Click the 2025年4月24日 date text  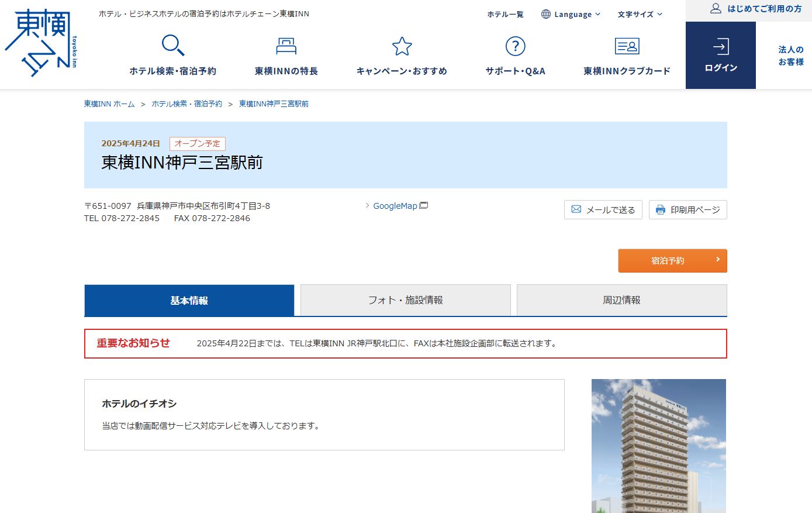tap(131, 143)
